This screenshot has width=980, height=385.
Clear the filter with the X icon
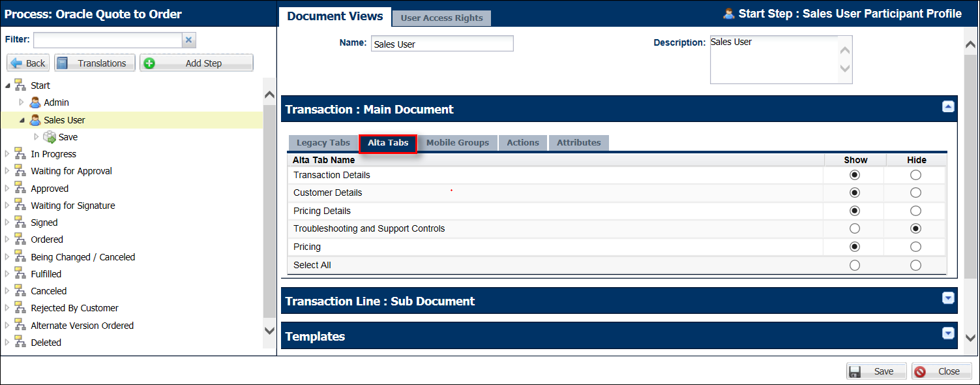click(188, 40)
